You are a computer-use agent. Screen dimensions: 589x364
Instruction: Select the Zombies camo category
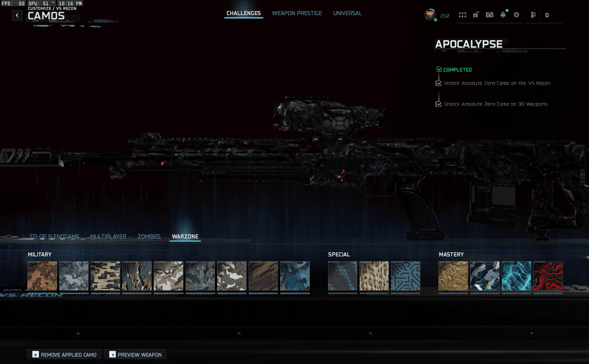pos(149,237)
